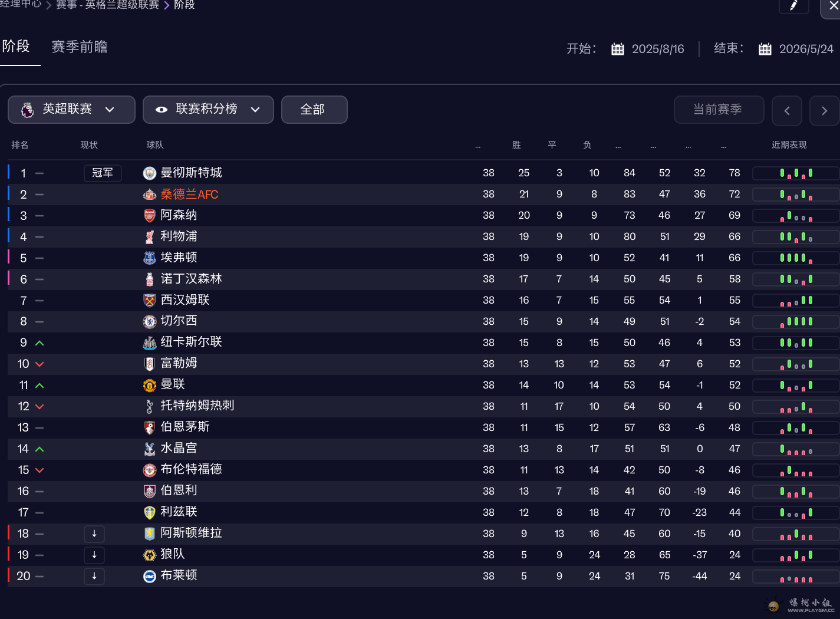Go to the next season arrow

coord(824,111)
